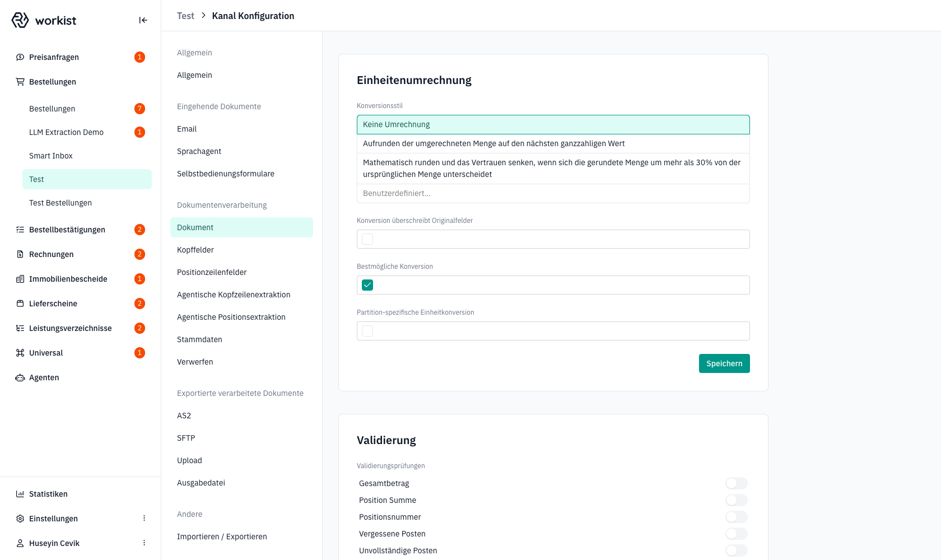
Task: Open AS2 export settings
Action: pyautogui.click(x=241, y=416)
